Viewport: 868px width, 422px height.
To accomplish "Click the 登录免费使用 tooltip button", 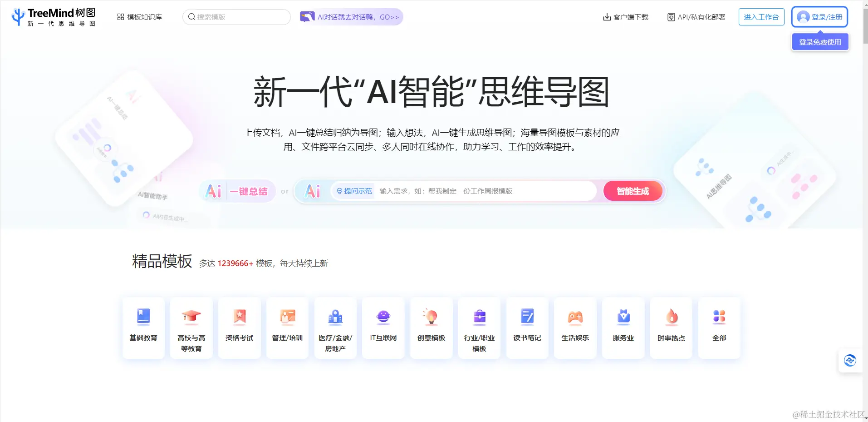I will coord(820,42).
